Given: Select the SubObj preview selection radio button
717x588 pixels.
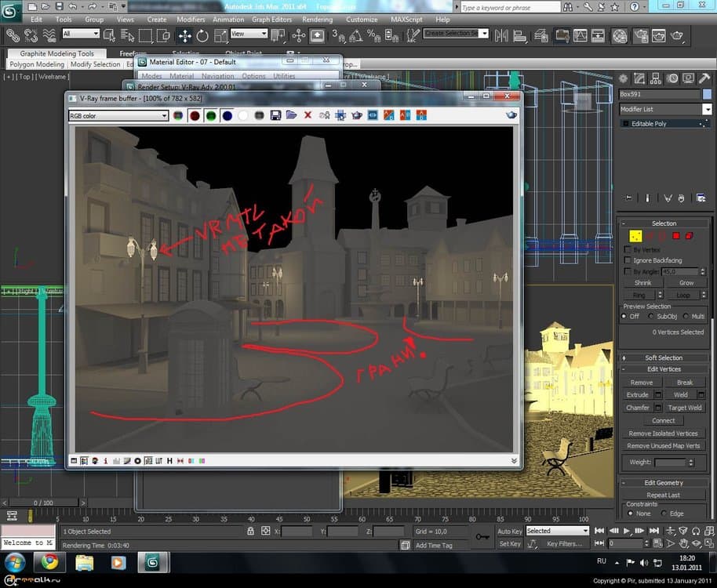Looking at the screenshot, I should click(x=653, y=316).
